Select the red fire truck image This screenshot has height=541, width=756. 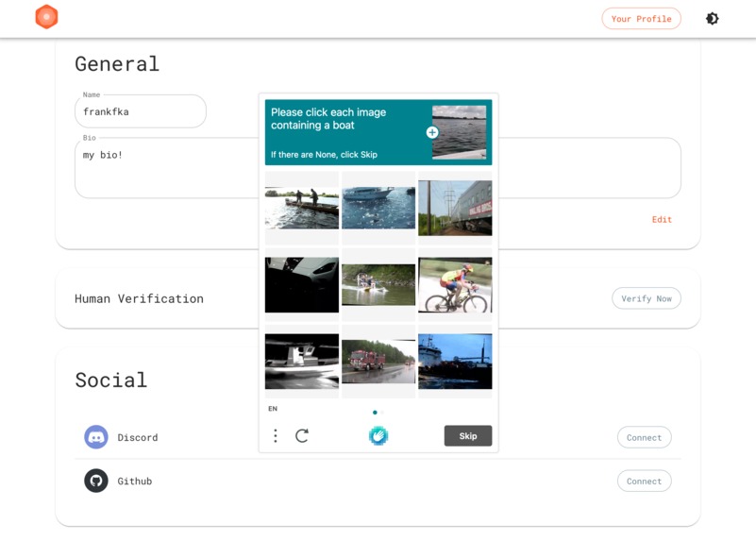(378, 362)
